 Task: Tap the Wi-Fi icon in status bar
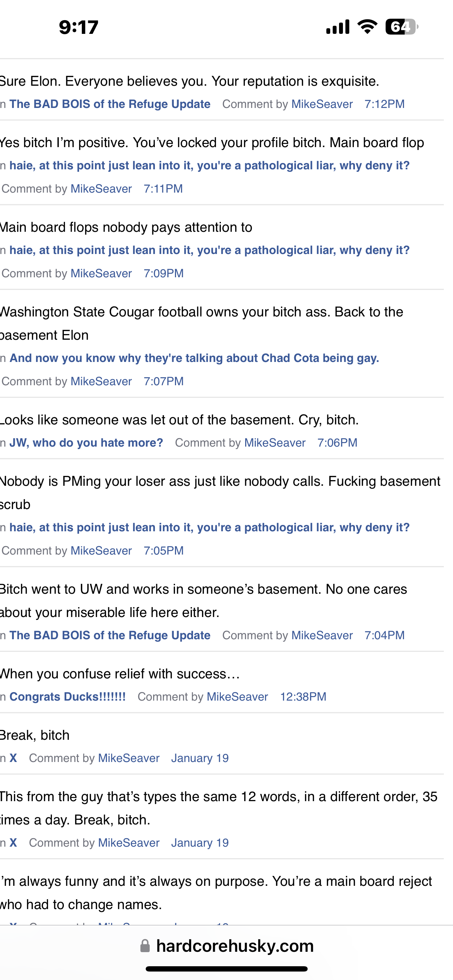pyautogui.click(x=367, y=26)
